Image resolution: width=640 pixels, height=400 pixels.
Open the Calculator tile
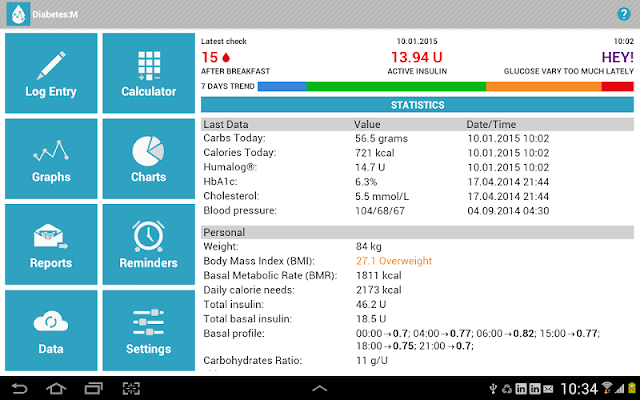coord(149,73)
